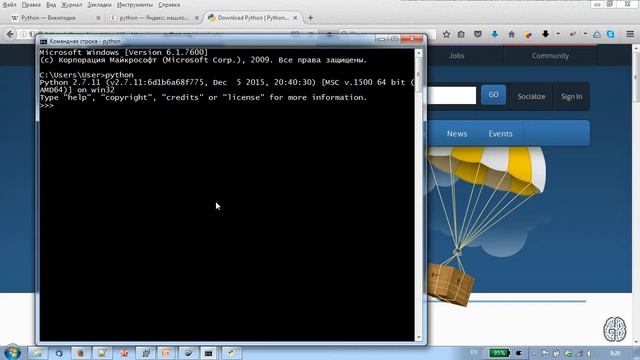Open the Справка menu
This screenshot has width=640, height=360.
coord(169,5)
